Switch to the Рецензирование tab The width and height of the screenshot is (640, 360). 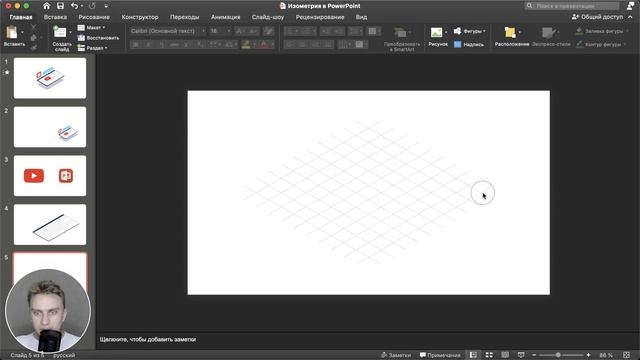pyautogui.click(x=320, y=17)
